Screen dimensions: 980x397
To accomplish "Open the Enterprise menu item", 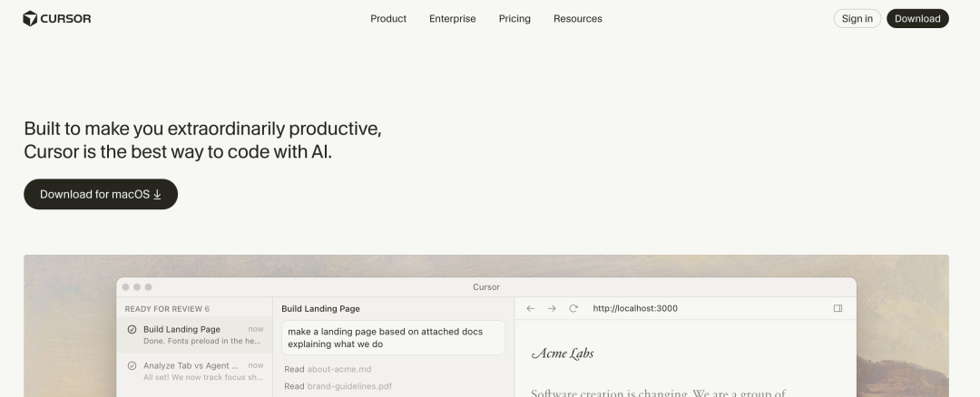I will [453, 19].
